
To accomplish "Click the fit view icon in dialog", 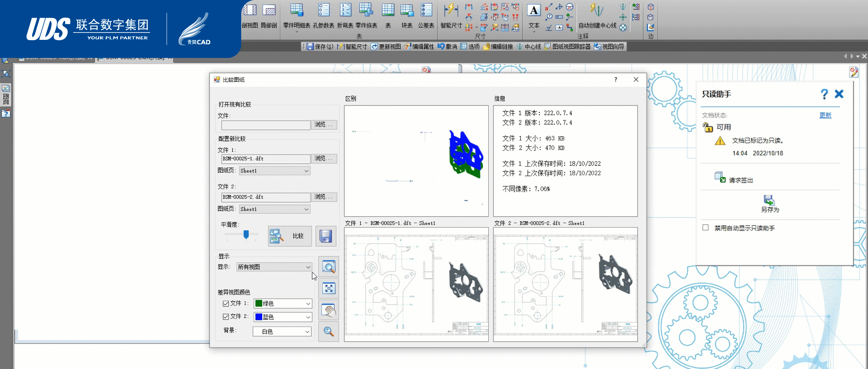I will pyautogui.click(x=328, y=288).
